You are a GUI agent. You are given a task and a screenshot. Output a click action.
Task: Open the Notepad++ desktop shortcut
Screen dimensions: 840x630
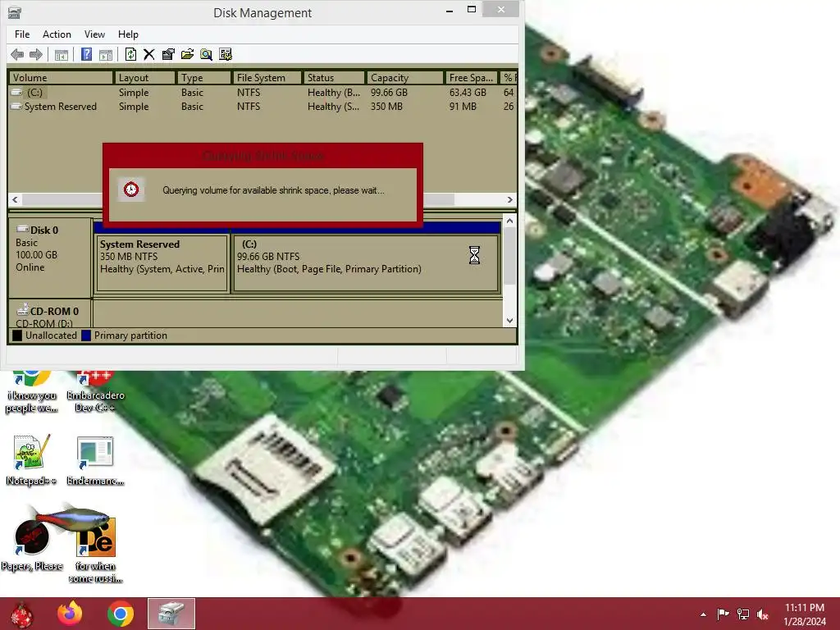[31, 460]
